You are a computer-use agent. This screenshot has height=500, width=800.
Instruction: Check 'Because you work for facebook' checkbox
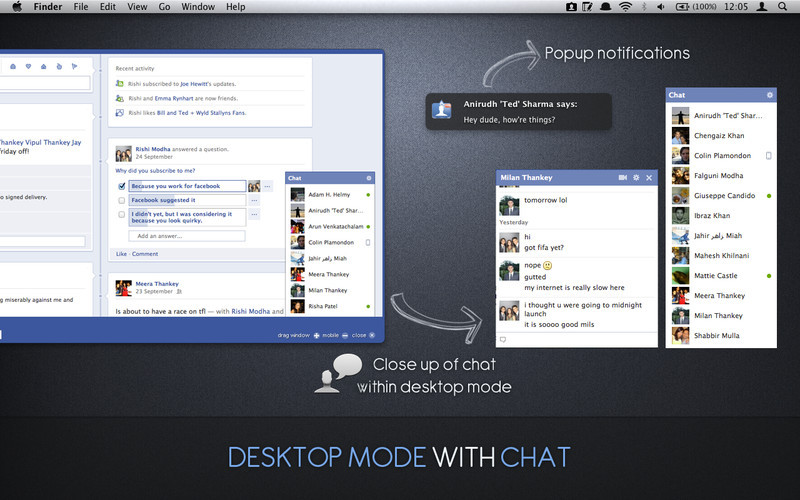coord(121,186)
